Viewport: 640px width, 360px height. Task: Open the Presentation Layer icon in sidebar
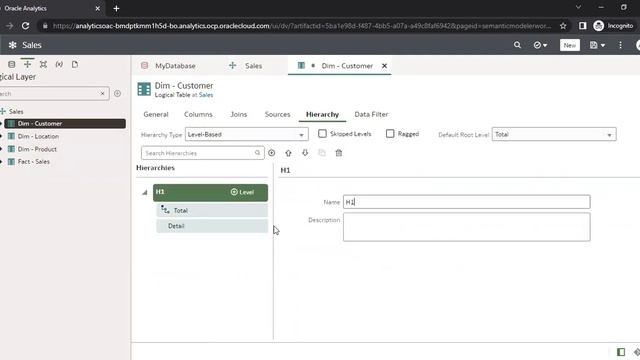click(43, 64)
